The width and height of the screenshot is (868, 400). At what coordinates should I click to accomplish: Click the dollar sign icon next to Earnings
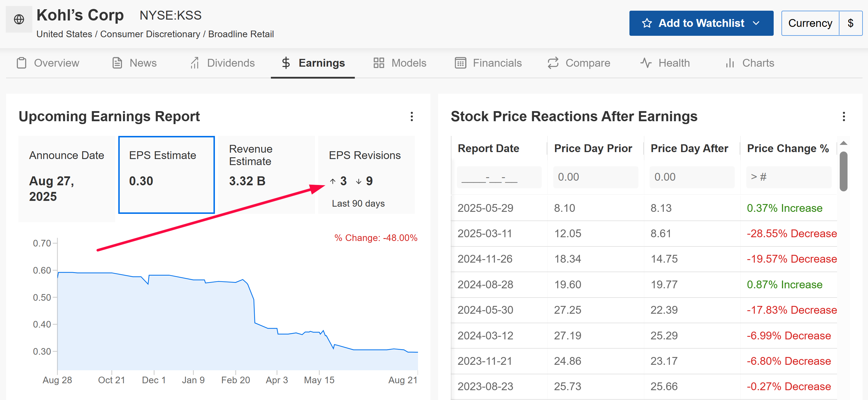[x=286, y=63]
